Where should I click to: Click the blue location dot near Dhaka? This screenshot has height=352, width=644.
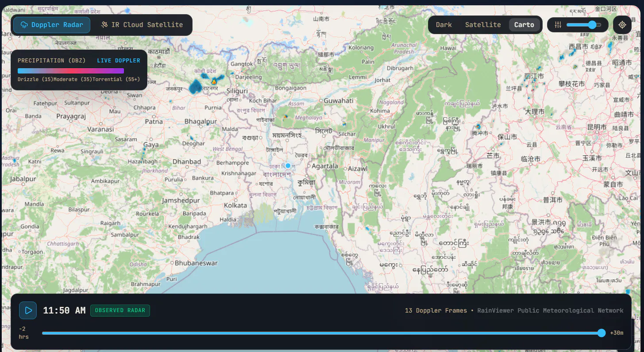(x=288, y=166)
